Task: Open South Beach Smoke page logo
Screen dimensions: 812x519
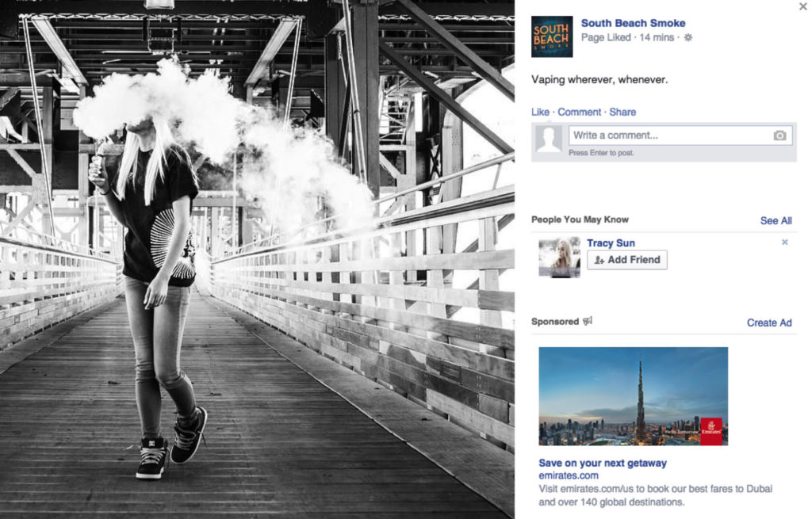Action: (x=552, y=36)
